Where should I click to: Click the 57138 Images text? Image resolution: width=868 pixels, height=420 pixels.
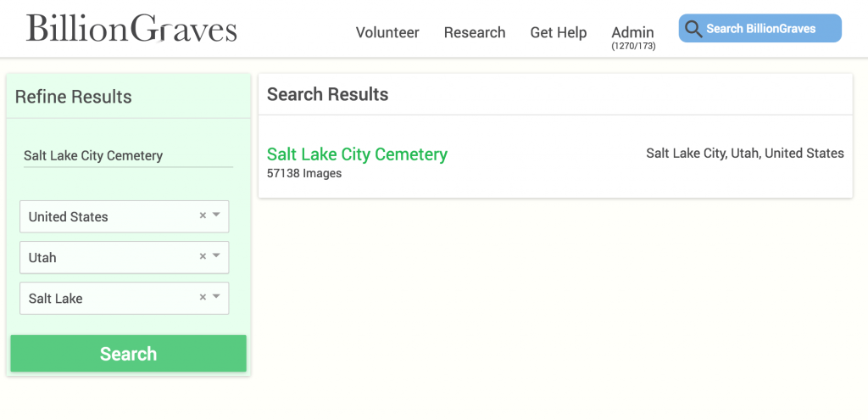point(304,174)
